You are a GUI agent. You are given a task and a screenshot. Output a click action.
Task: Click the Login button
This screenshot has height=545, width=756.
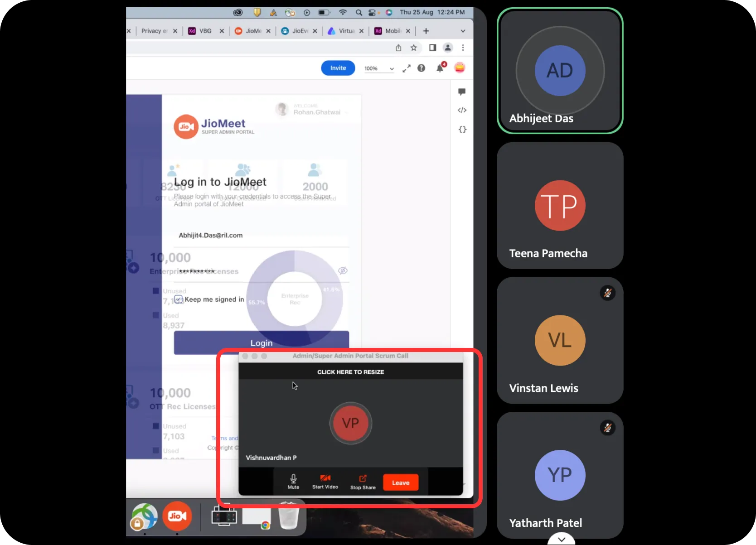click(x=262, y=343)
